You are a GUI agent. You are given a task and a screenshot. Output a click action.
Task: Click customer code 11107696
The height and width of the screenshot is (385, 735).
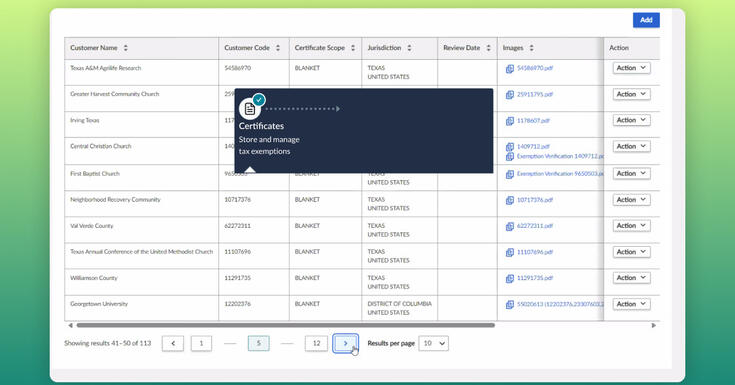coord(237,252)
